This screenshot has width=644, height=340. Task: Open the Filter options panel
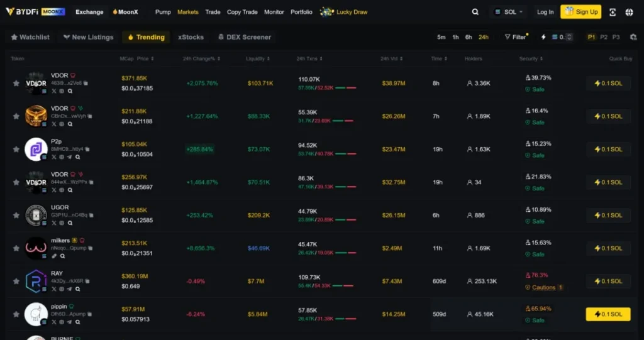(x=516, y=37)
